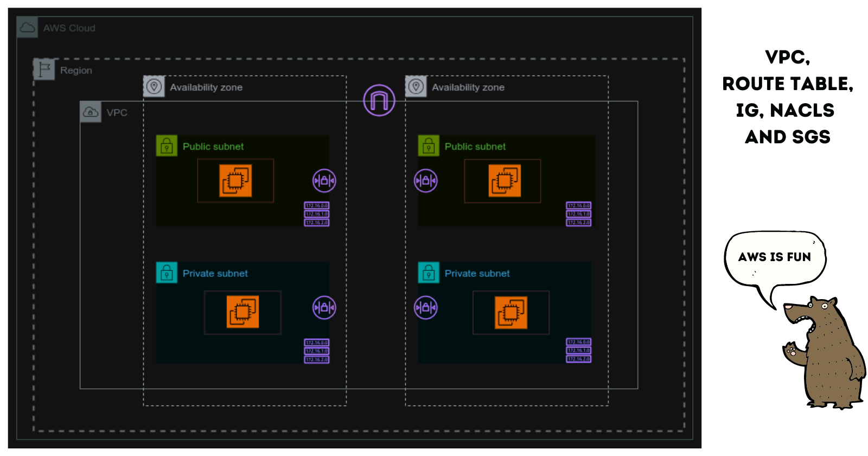Select EC2 instance in left private subnet

click(x=242, y=312)
